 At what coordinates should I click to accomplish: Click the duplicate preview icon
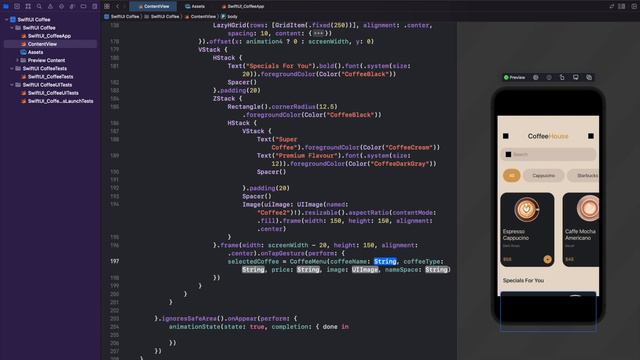[589, 77]
